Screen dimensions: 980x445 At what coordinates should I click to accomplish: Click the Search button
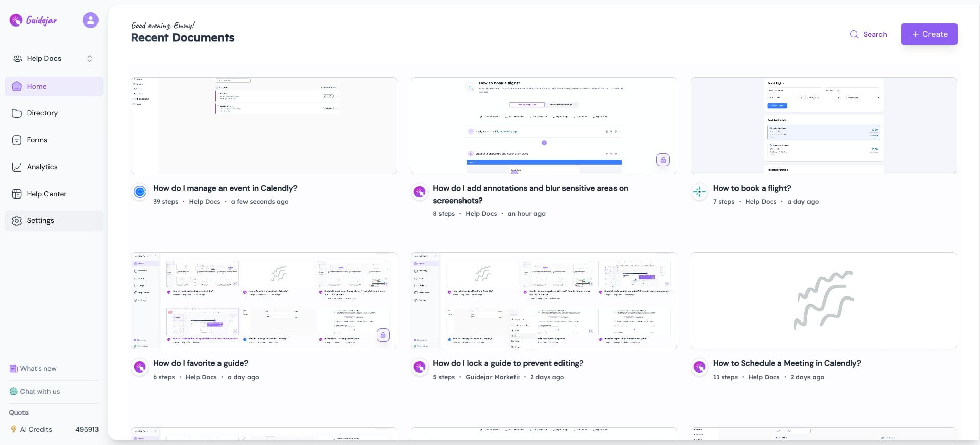(868, 34)
